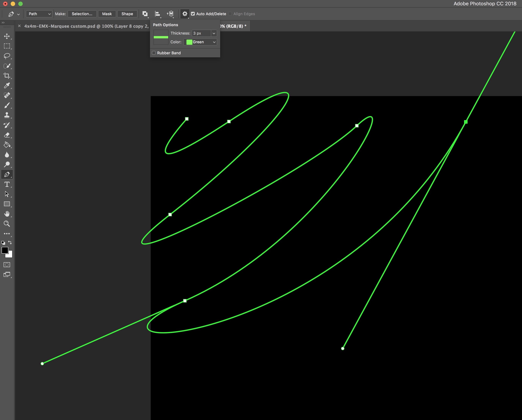Click the red close window button

coord(5,4)
